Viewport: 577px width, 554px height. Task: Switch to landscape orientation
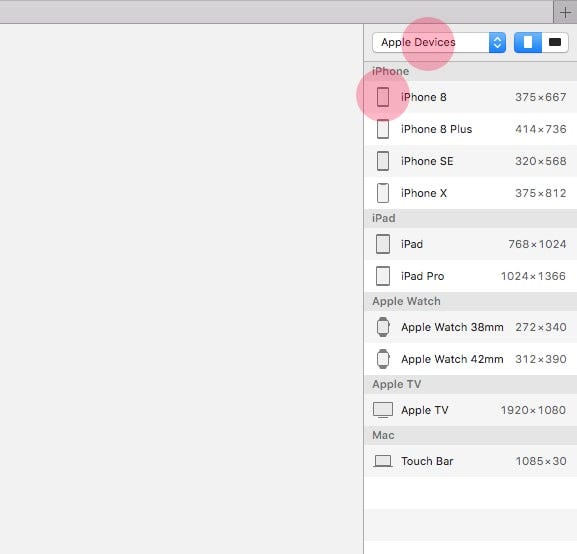(555, 42)
